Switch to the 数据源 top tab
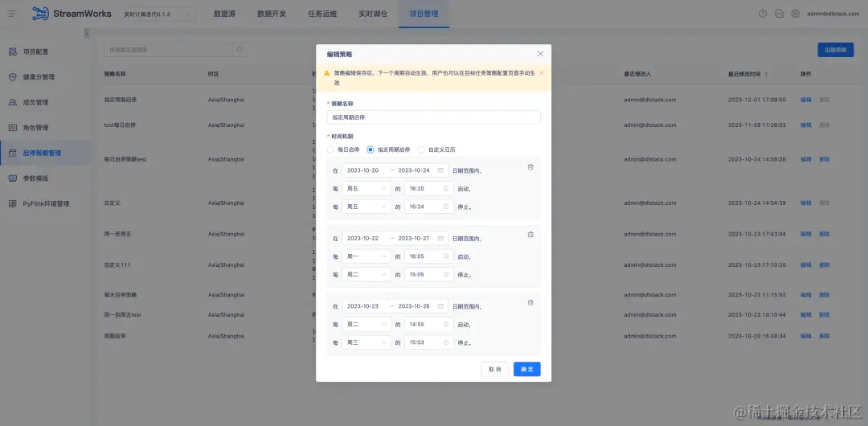The width and height of the screenshot is (868, 426). [225, 14]
